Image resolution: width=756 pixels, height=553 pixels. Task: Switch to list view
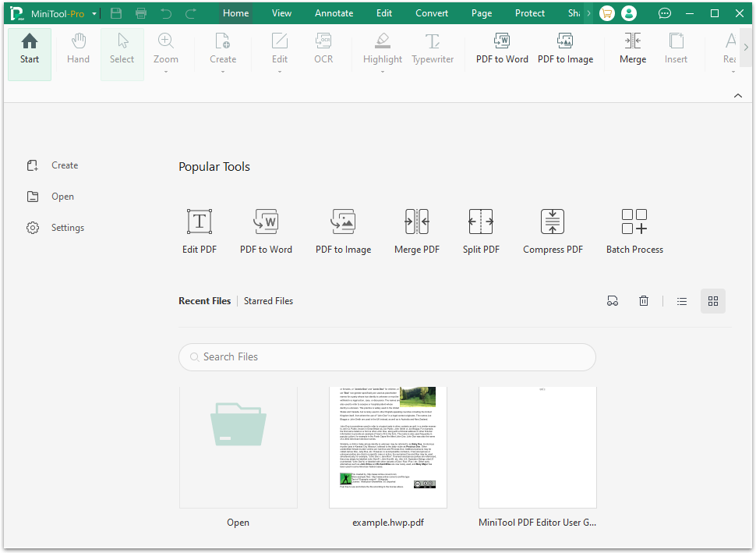point(682,301)
